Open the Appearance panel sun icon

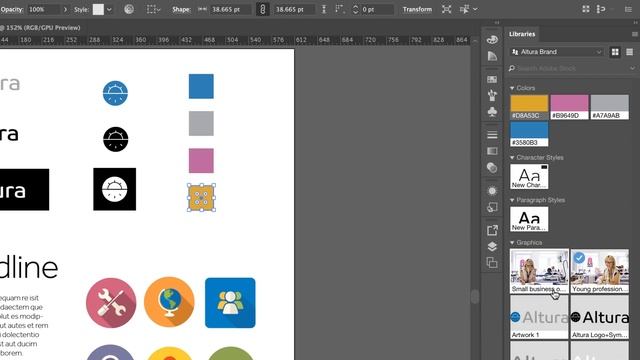(x=492, y=191)
